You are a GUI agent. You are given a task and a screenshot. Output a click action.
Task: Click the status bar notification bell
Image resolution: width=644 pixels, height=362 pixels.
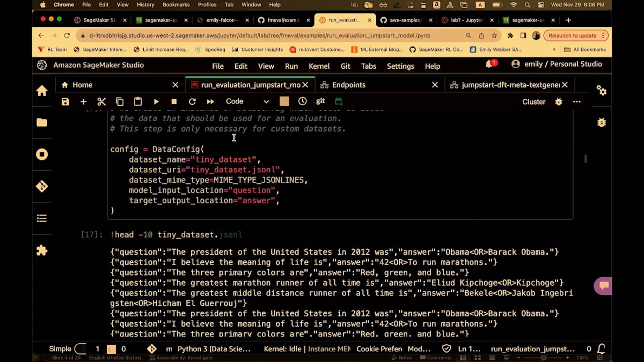[x=602, y=349]
